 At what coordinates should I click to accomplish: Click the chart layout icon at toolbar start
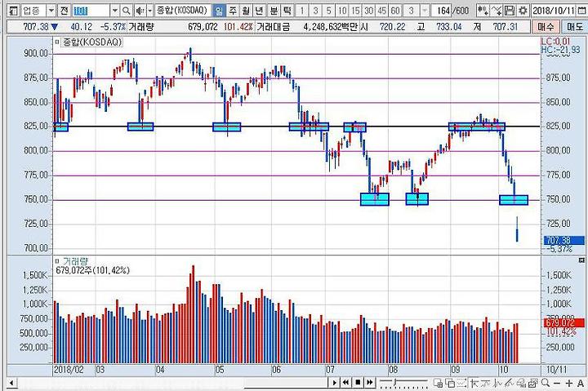[12, 11]
